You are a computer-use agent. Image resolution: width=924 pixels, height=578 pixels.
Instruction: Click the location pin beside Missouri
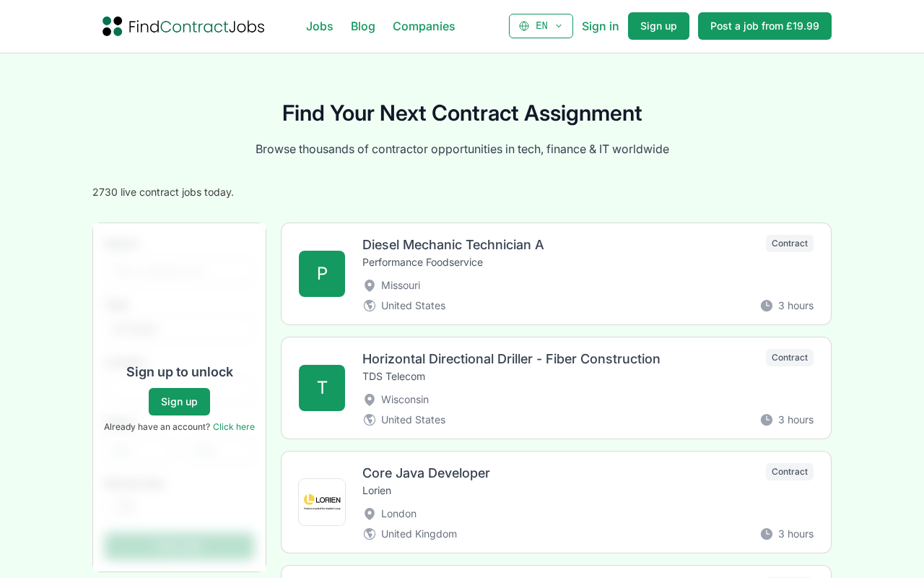point(370,285)
